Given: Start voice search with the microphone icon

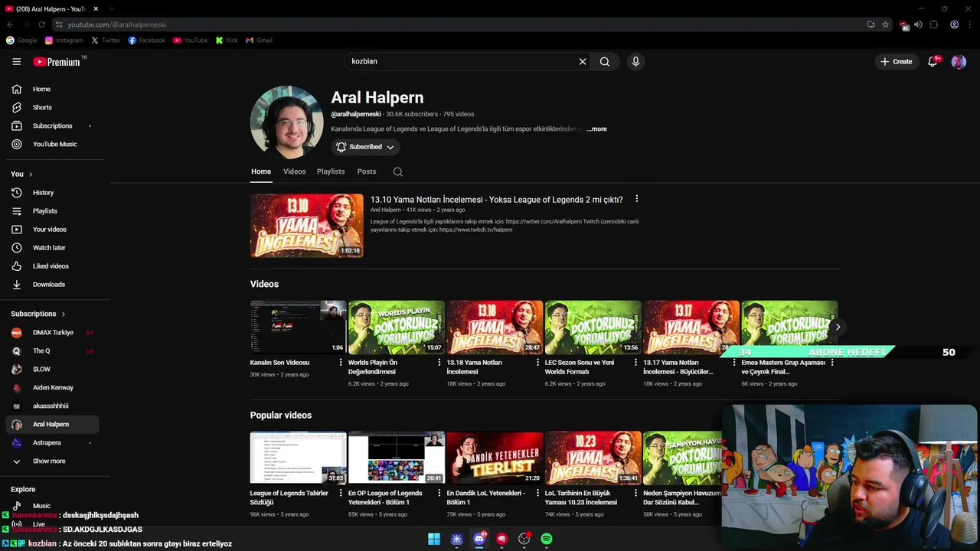Looking at the screenshot, I should [x=635, y=62].
